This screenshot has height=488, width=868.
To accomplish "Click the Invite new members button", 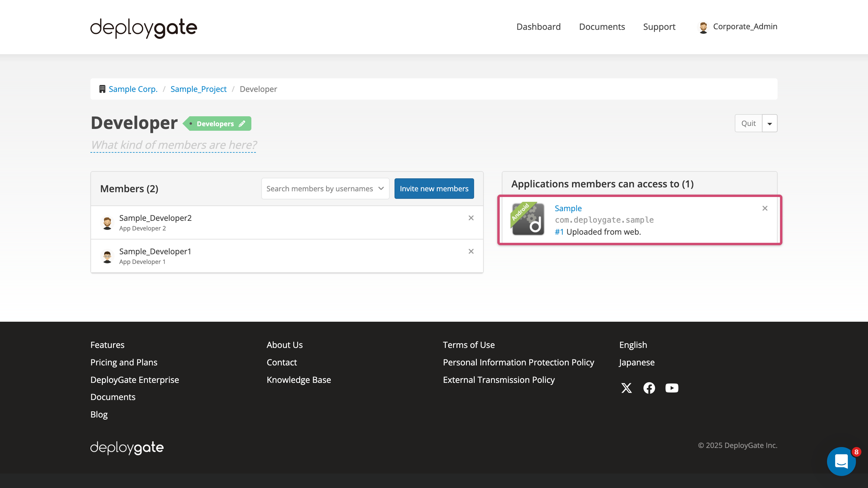I will point(434,188).
